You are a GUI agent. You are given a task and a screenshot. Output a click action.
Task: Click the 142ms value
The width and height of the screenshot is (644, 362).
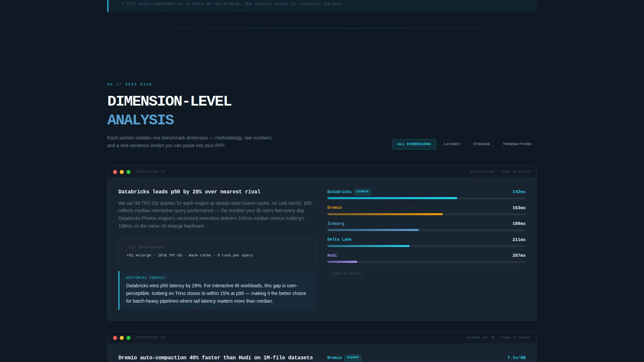[x=519, y=192]
